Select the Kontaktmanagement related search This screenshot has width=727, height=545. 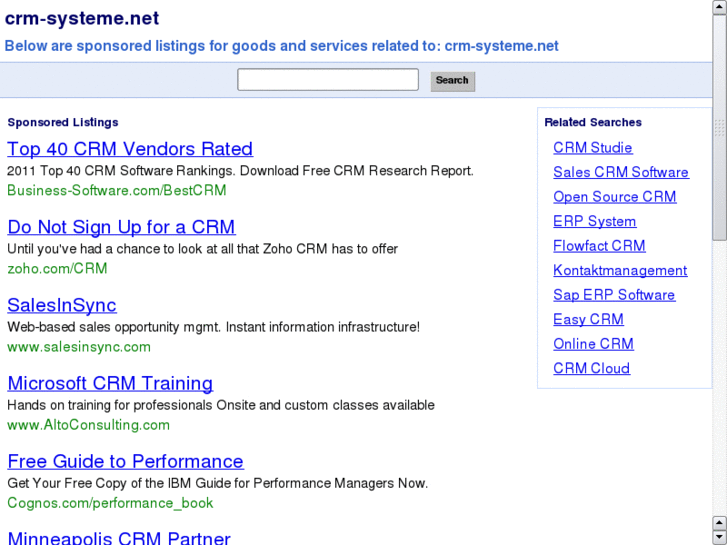[x=620, y=270]
